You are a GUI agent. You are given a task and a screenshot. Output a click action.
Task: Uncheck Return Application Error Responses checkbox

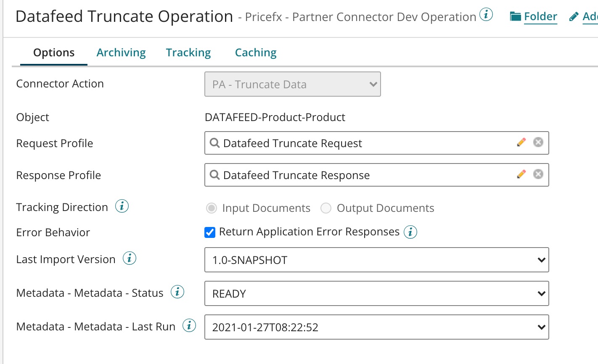210,232
